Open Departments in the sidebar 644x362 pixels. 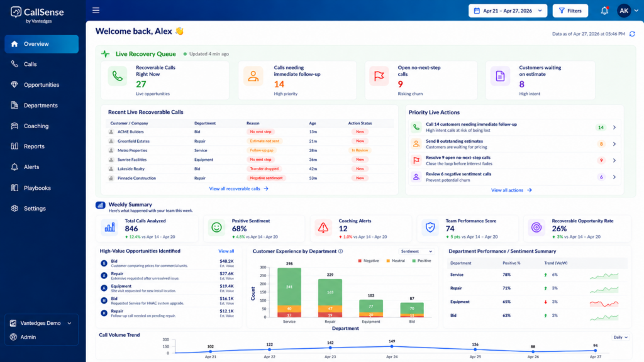(42, 105)
